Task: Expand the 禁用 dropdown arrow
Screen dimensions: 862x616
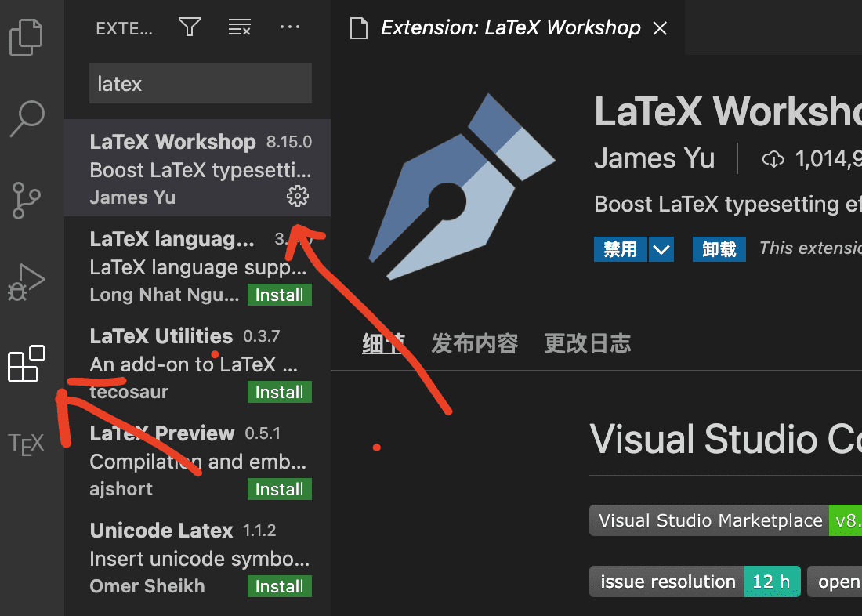Action: click(661, 249)
